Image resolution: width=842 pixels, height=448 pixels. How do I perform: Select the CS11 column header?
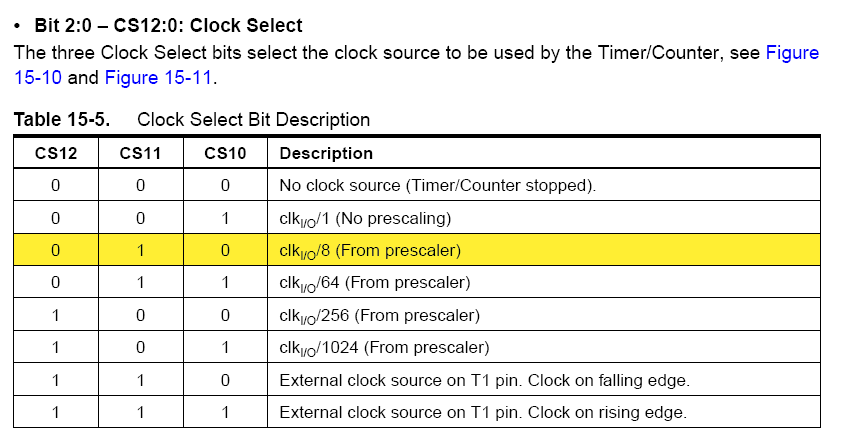(x=141, y=154)
